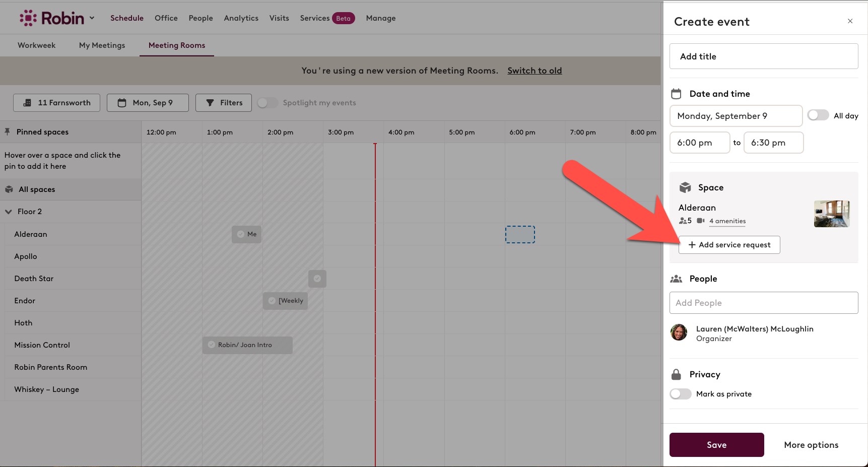Click the dashed new event slot at 6:00 pm

point(520,235)
